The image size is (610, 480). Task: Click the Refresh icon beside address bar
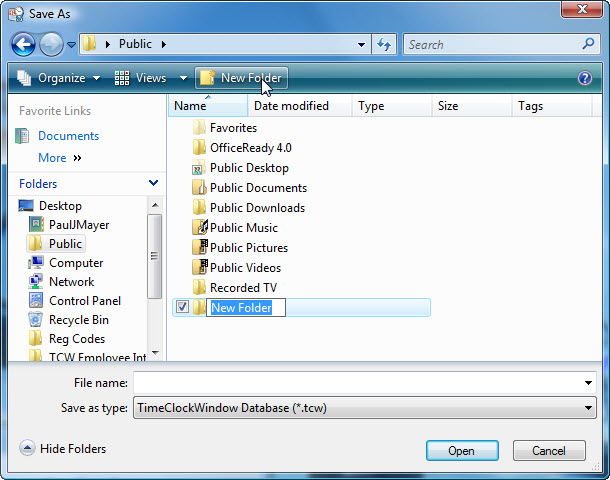[384, 45]
